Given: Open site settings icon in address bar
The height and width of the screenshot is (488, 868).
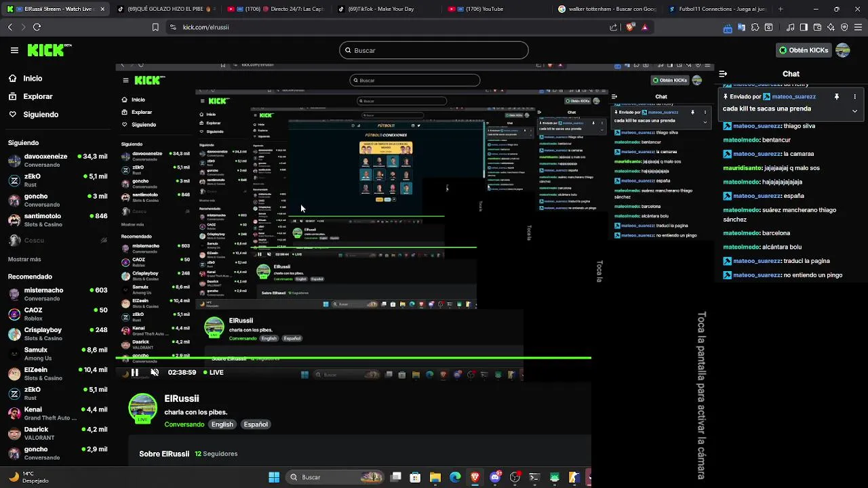Looking at the screenshot, I should 173,27.
